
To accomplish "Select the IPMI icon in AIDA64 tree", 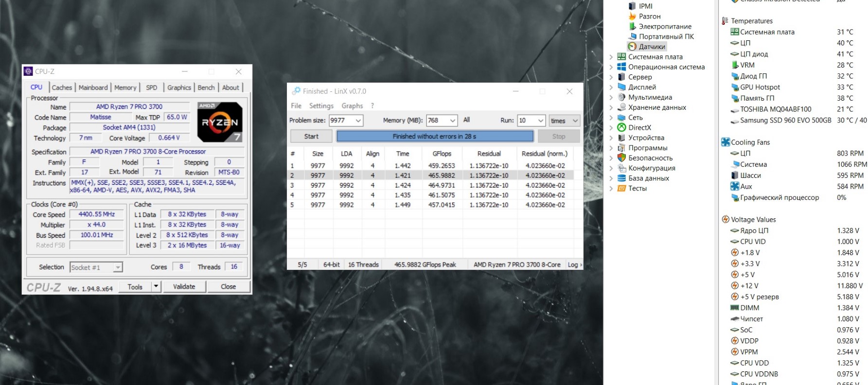I will pyautogui.click(x=632, y=6).
